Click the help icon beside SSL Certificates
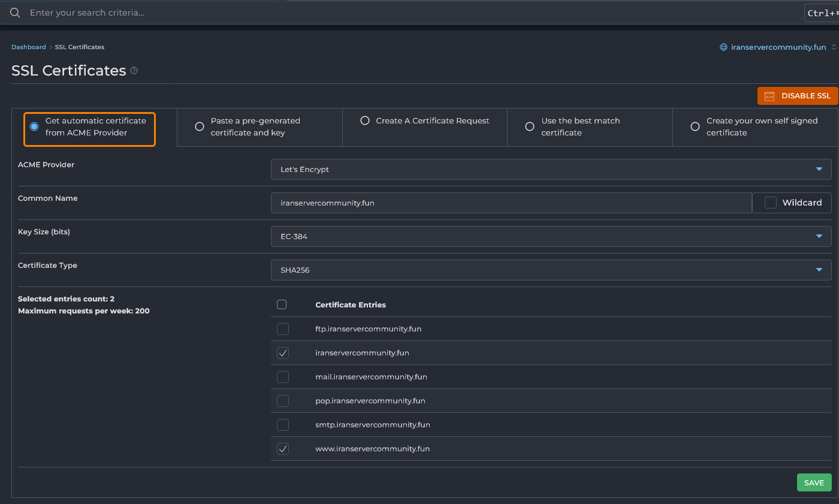Screen dimensions: 839x504 134,71
